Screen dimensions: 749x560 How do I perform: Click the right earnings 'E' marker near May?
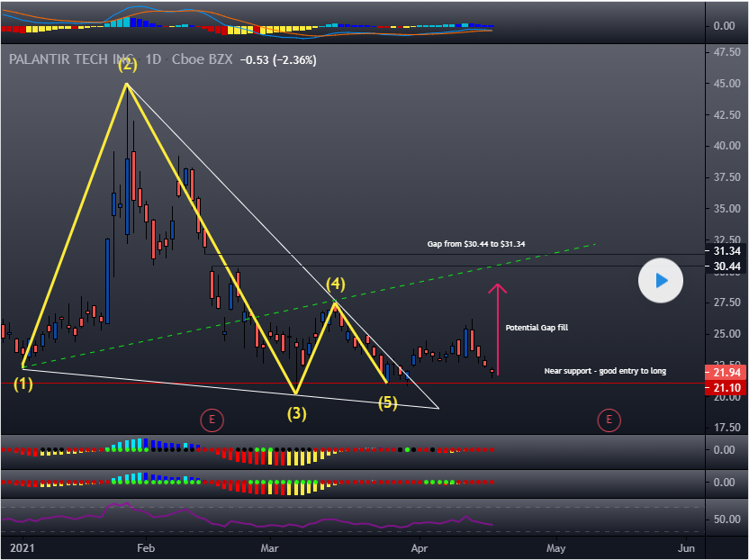tap(609, 419)
